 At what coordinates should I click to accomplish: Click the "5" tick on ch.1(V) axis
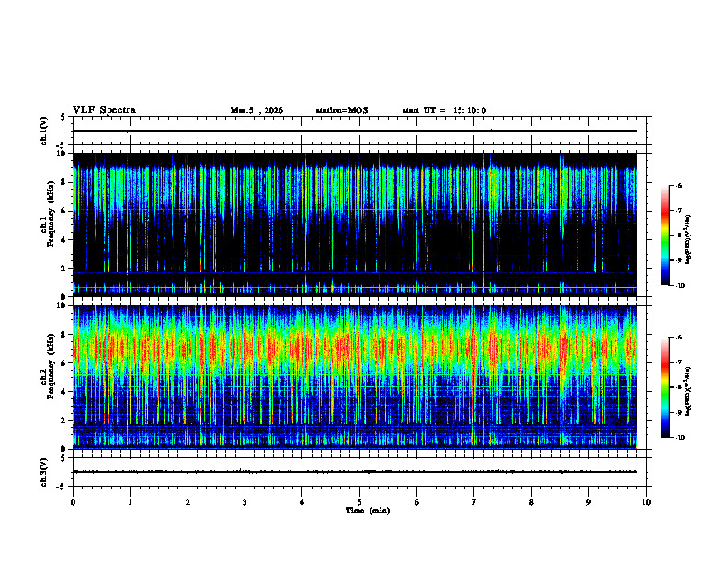click(63, 118)
